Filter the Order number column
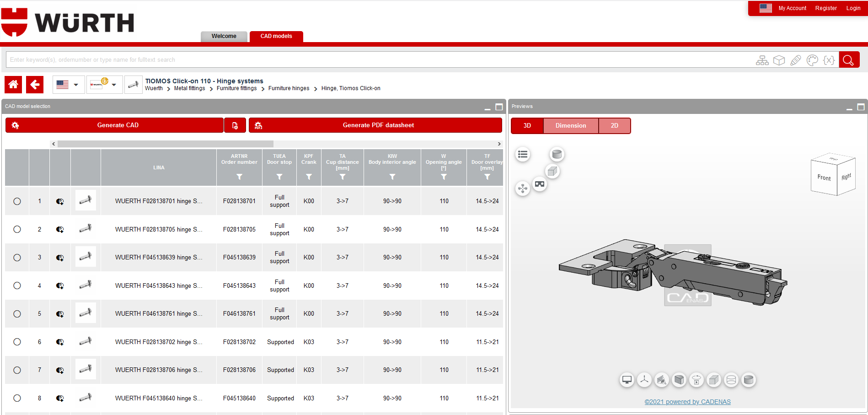The height and width of the screenshot is (415, 868). click(239, 177)
